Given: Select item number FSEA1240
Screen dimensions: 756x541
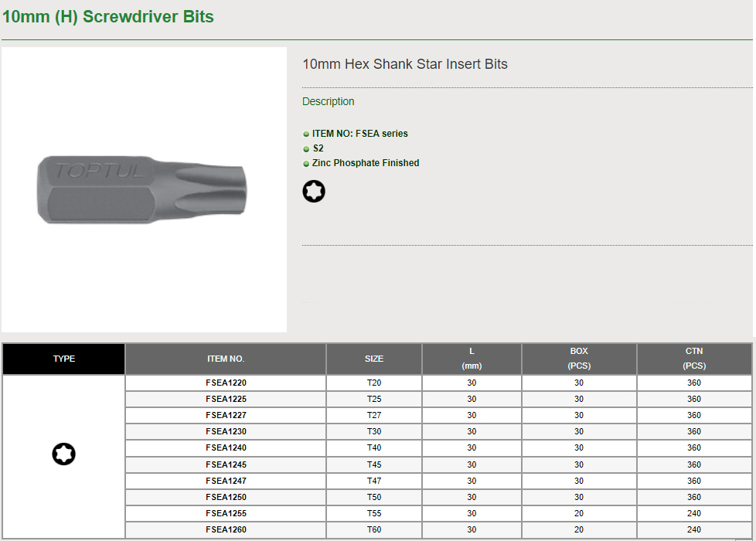Looking at the screenshot, I should click(226, 448).
